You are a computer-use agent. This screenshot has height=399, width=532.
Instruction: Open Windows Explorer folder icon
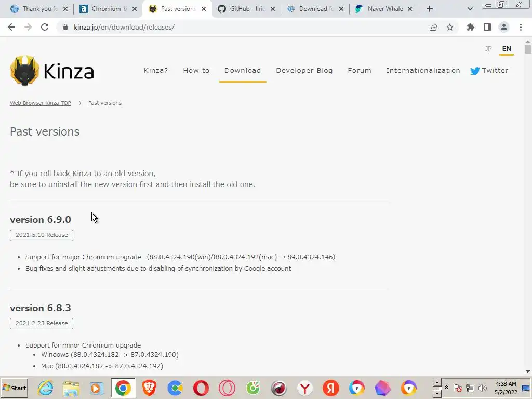[71, 388]
